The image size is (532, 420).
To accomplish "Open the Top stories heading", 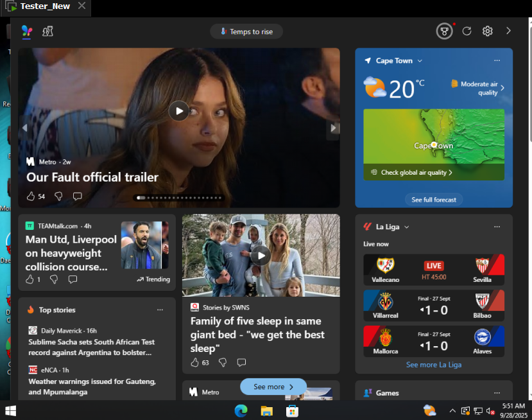I will pos(57,310).
